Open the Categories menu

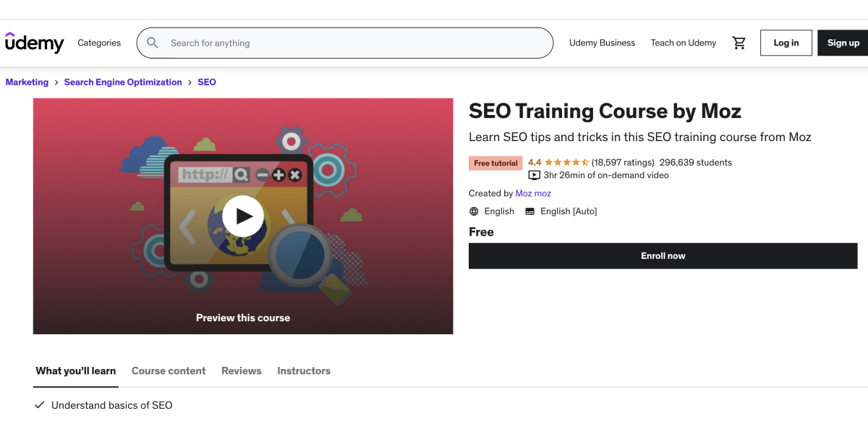99,43
